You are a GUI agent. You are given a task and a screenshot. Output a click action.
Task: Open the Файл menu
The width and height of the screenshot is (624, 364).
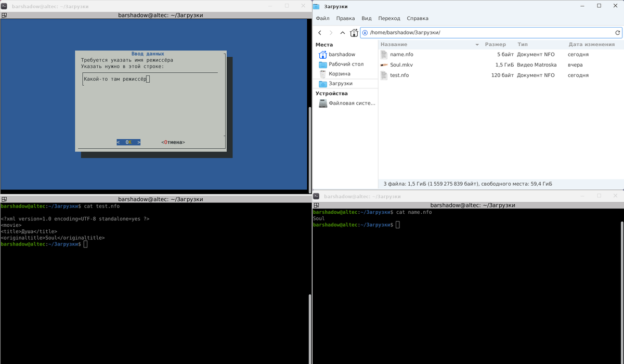coord(322,18)
